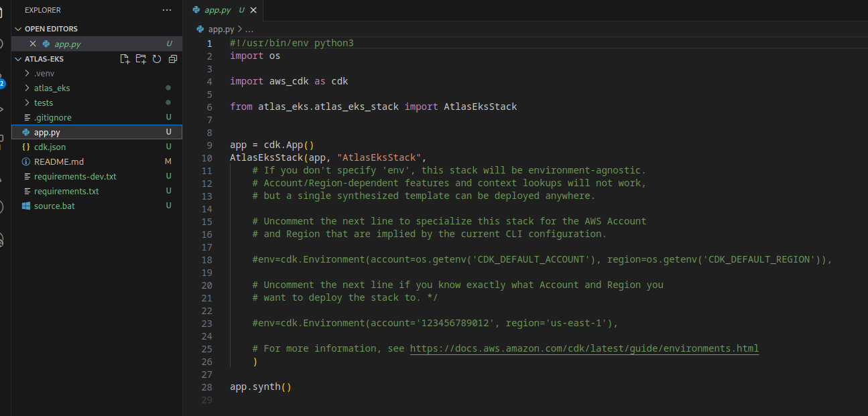Click 'import aws_cdk as cdk' code line
The width and height of the screenshot is (868, 416).
pyautogui.click(x=289, y=81)
